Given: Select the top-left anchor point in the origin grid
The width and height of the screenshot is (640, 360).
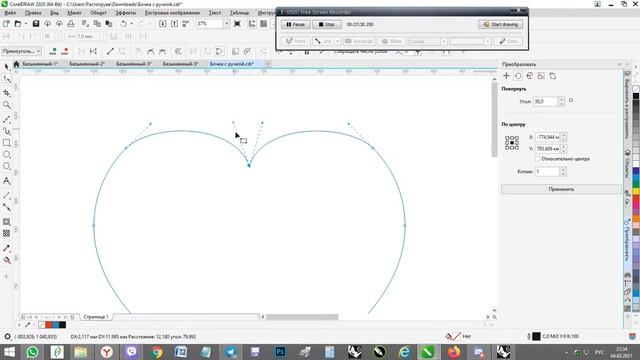Looking at the screenshot, I should coord(507,138).
